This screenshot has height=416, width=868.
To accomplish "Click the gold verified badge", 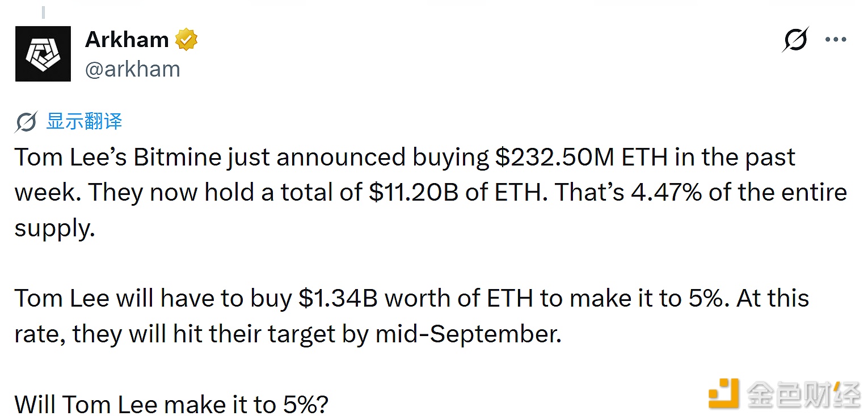I will [x=186, y=40].
